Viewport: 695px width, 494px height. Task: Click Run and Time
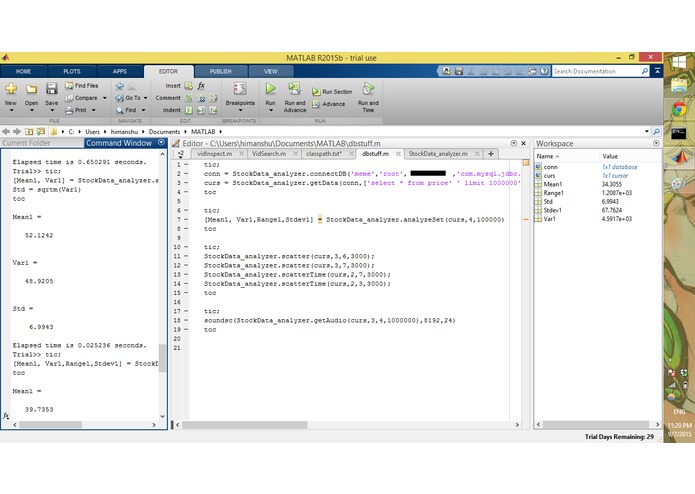coord(368,97)
